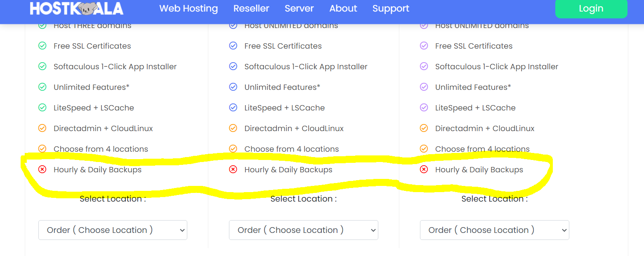This screenshot has height=256, width=644.
Task: Click Softaculous 1-Click App Installer beside blue check
Action: (306, 66)
